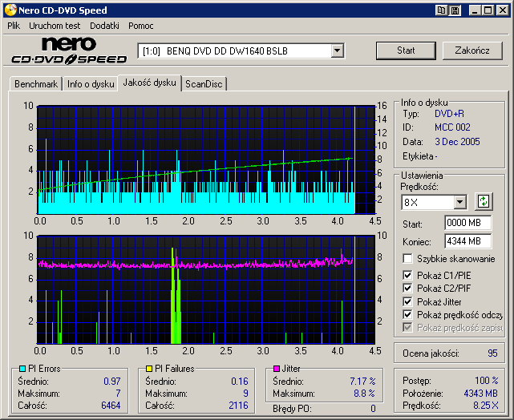Click the Położenie 4343 MB value
Screen dimensions: 514x420
click(480, 393)
